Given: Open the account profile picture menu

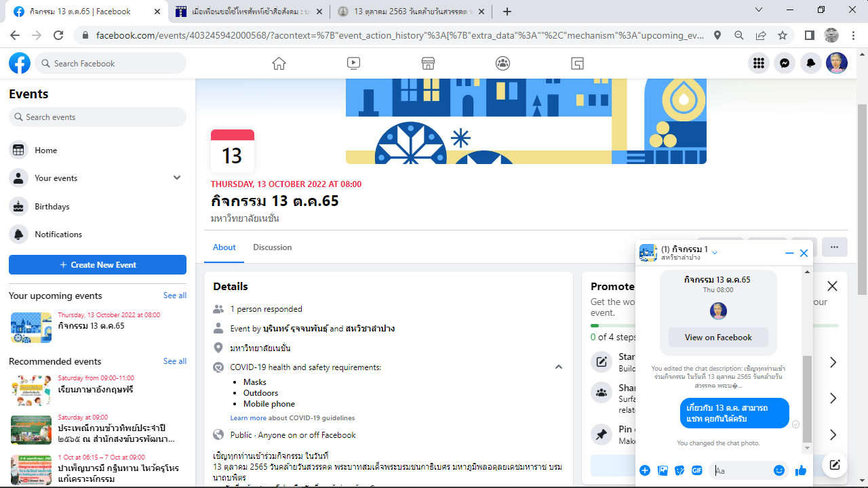Looking at the screenshot, I should 837,63.
